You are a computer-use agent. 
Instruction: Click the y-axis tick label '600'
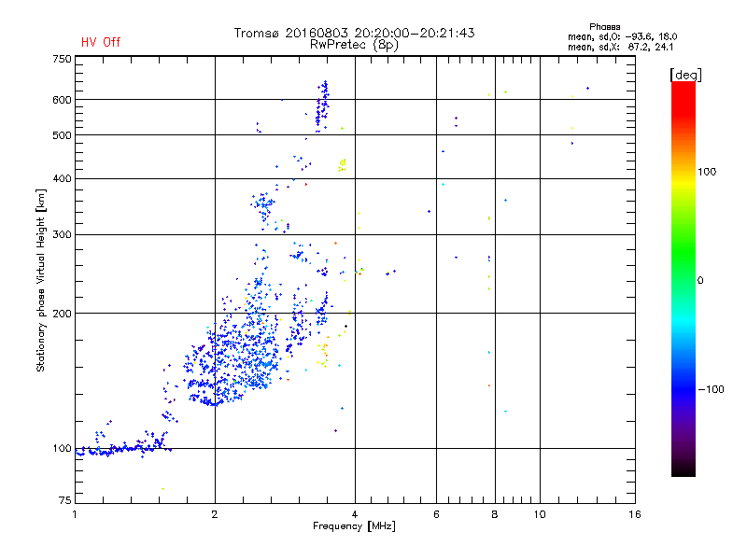coord(62,100)
